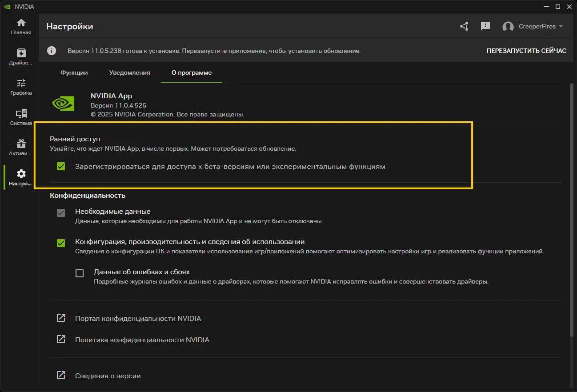577x392 pixels.
Task: Click the description under Данные об ошибках
Action: coord(291,281)
